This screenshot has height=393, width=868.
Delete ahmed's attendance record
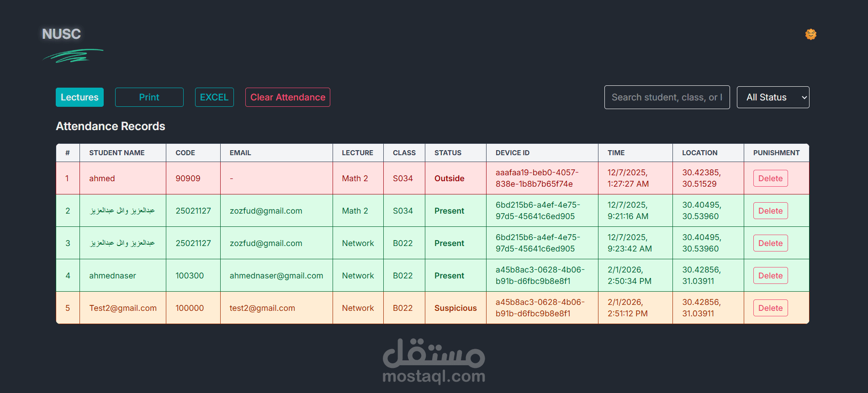771,178
